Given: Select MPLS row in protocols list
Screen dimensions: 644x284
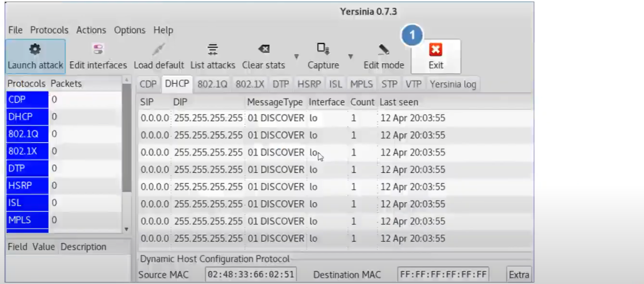Looking at the screenshot, I should [64, 220].
